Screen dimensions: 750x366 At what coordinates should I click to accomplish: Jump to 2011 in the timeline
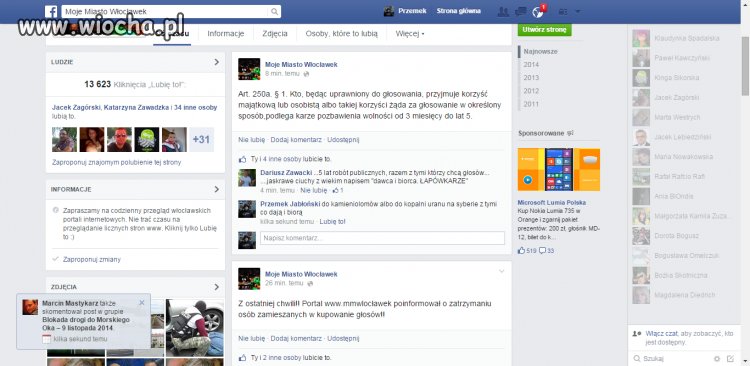[x=531, y=104]
